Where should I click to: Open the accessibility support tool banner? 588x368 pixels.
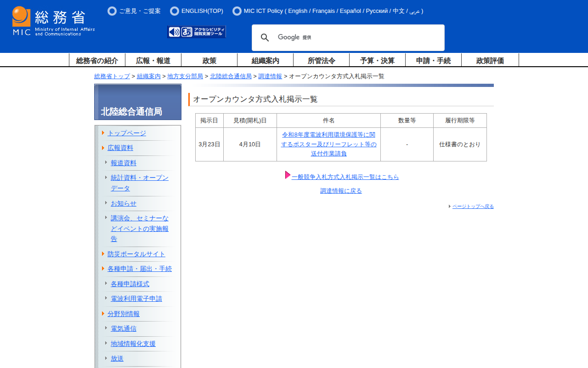click(x=197, y=32)
